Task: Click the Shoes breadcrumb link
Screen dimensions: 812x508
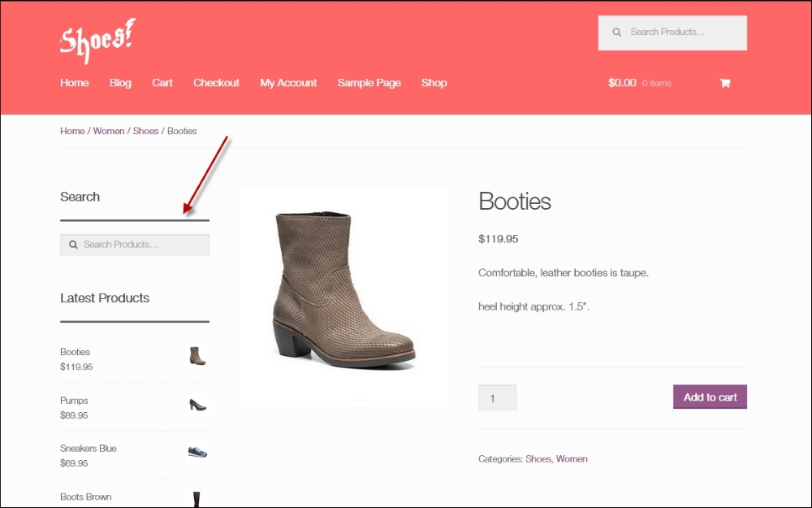Action: point(145,131)
